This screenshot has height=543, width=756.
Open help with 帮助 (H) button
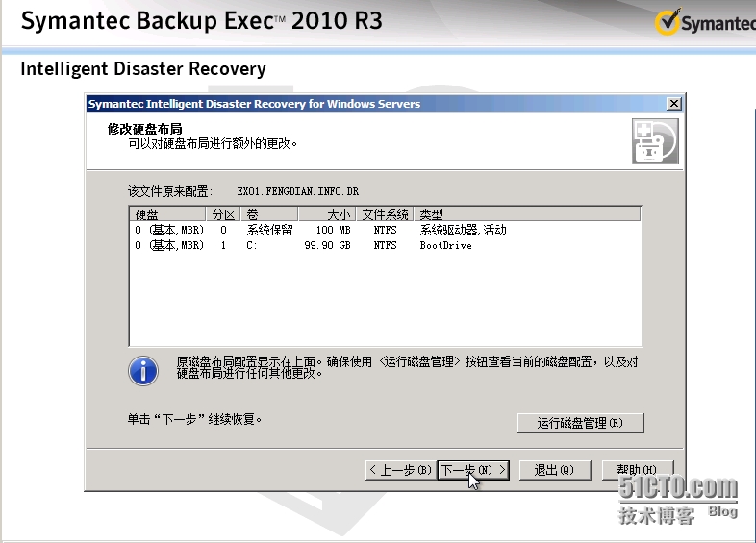(x=638, y=470)
